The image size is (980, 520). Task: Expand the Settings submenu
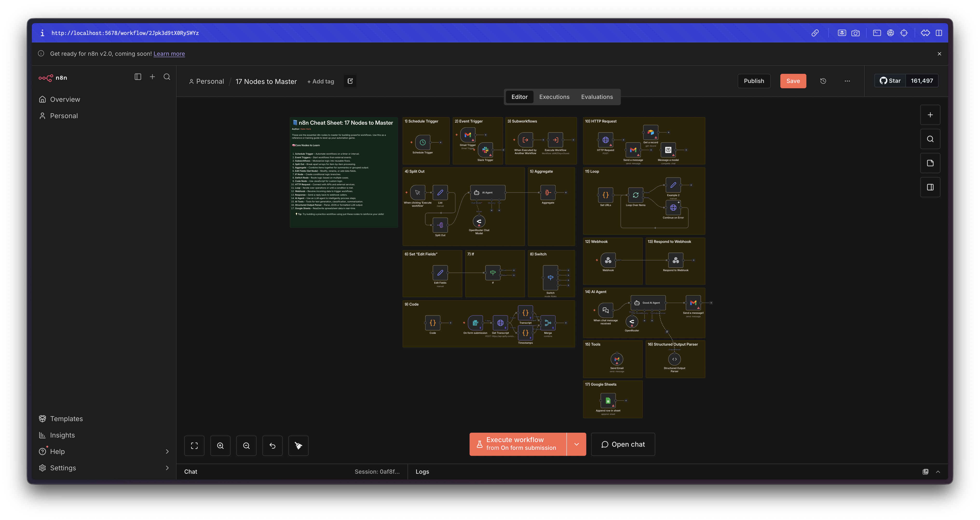[x=167, y=468]
